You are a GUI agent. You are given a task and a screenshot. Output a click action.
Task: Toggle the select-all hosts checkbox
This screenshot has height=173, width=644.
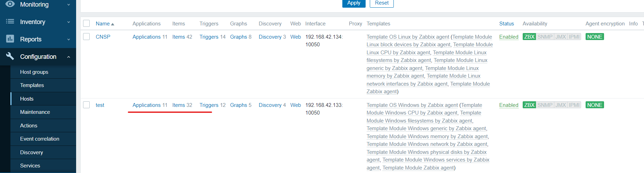pos(87,23)
